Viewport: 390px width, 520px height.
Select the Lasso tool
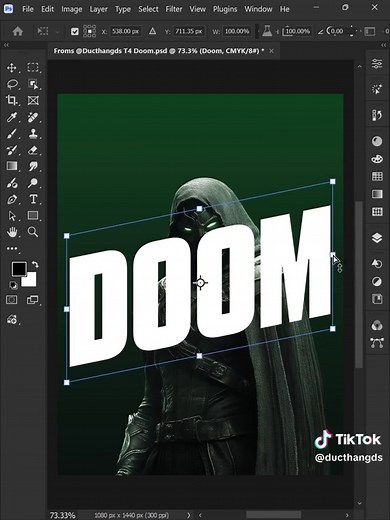click(x=12, y=84)
